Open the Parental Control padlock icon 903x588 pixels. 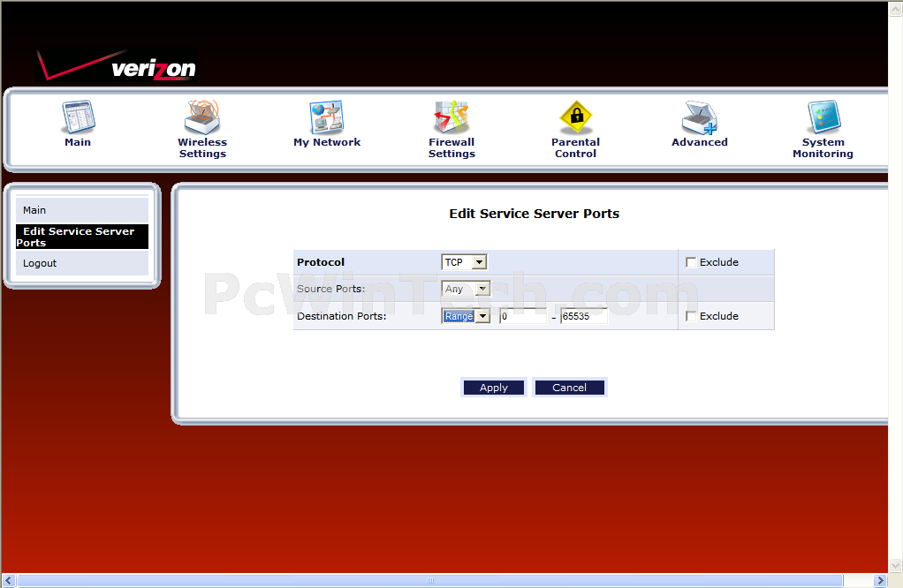pyautogui.click(x=576, y=117)
